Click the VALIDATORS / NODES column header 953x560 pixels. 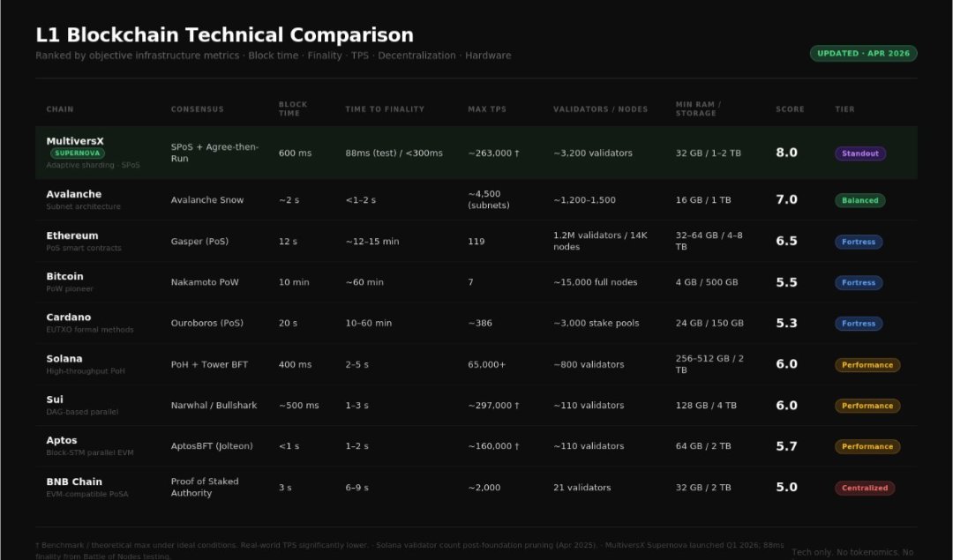pyautogui.click(x=601, y=109)
